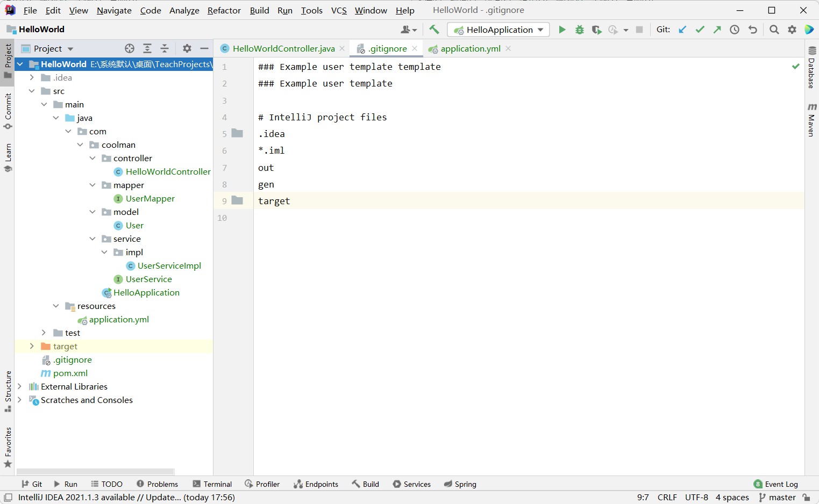Show Git history clock icon

[x=735, y=30]
